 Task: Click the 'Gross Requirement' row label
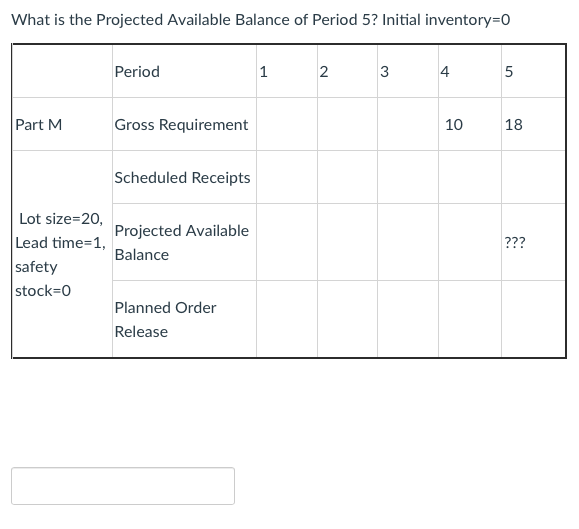click(x=181, y=125)
